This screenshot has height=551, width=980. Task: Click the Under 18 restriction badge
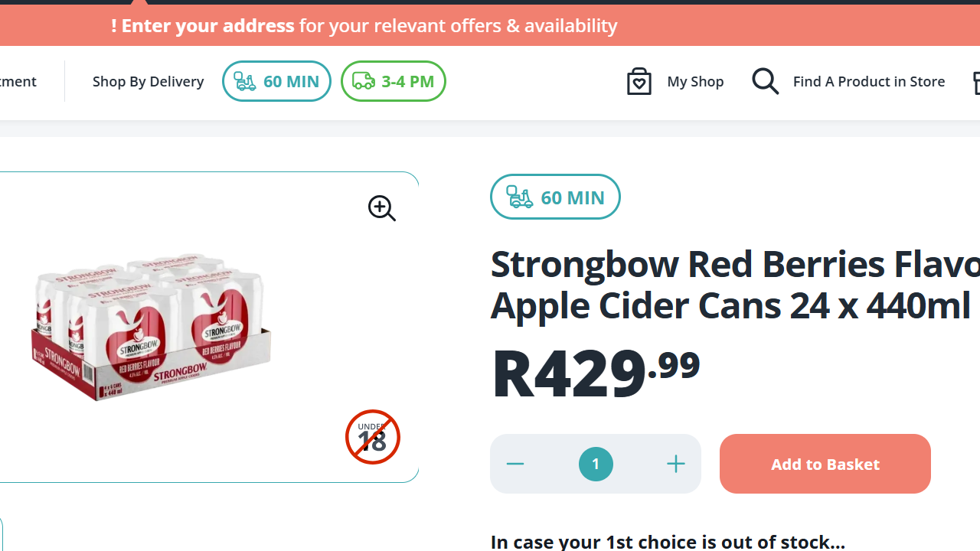(x=373, y=437)
